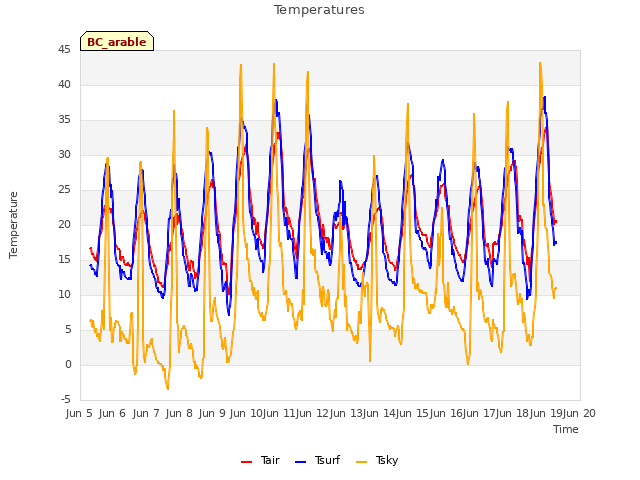Image resolution: width=640 pixels, height=480 pixels.
Task: Click the 40 y-axis tick value
Action: tap(64, 84)
